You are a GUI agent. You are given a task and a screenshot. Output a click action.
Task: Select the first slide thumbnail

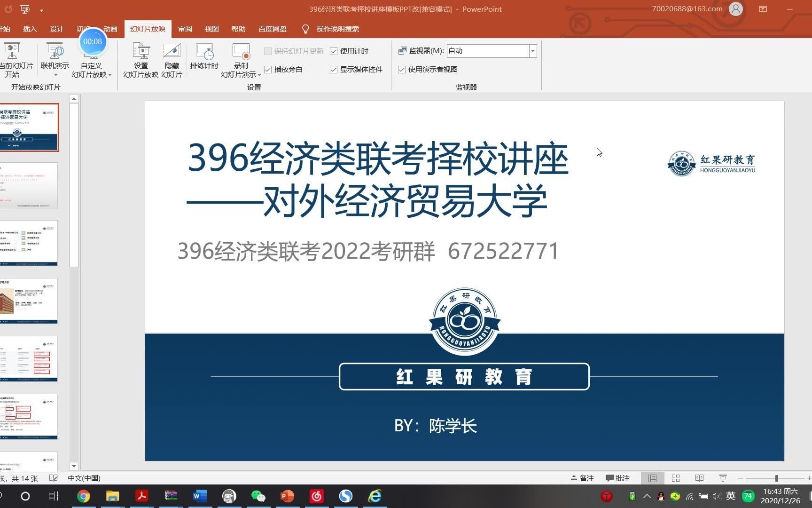pos(29,127)
